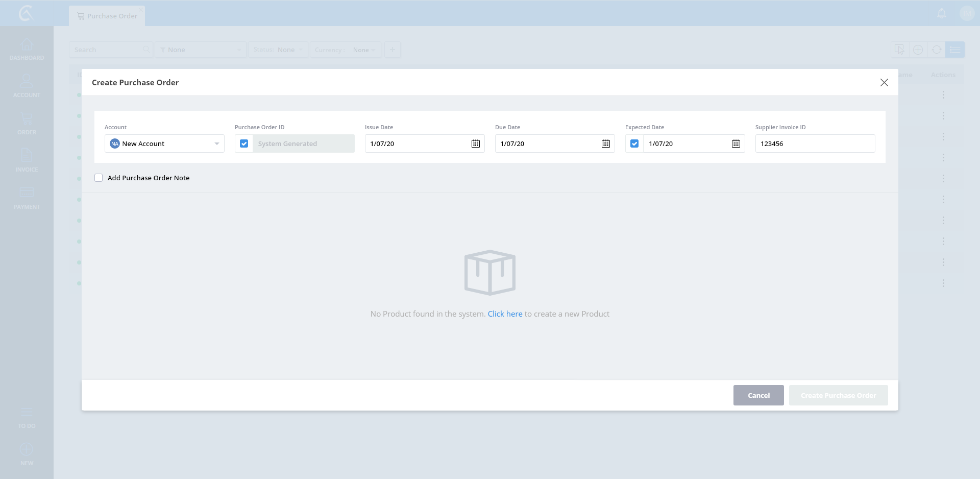Image resolution: width=980 pixels, height=479 pixels.
Task: Open the Expected Date calendar picker
Action: (x=736, y=144)
